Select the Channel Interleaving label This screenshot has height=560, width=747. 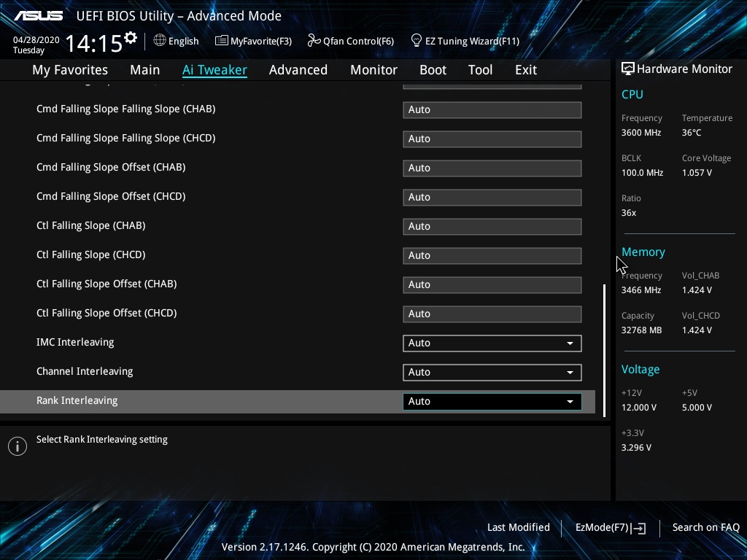click(x=85, y=371)
